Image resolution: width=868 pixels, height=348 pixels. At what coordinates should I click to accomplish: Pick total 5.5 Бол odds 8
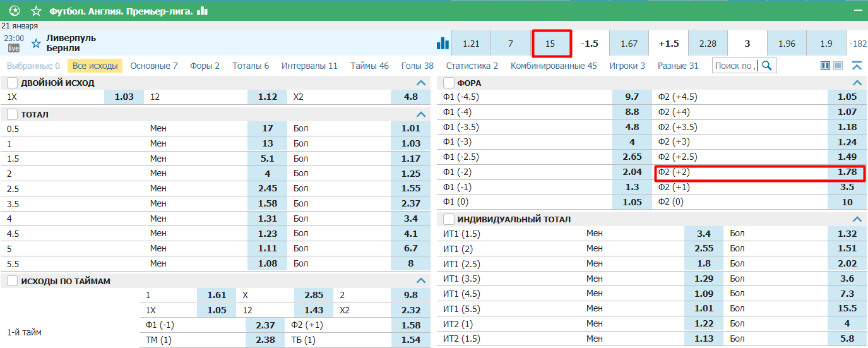(411, 263)
